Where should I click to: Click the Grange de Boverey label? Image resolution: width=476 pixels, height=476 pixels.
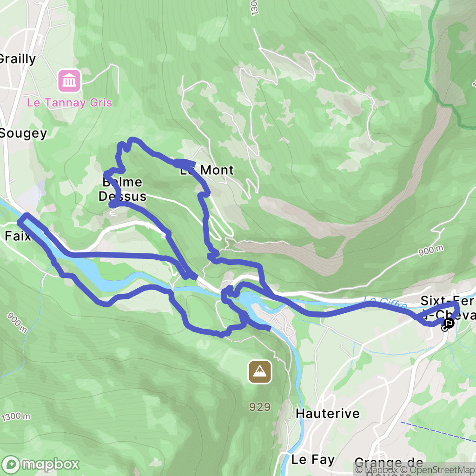click(389, 466)
